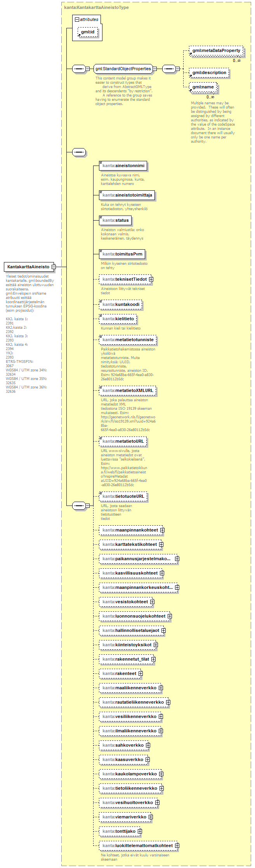Select kanta:aineistonnimi element
This screenshot has height=868, width=255.
[x=123, y=166]
